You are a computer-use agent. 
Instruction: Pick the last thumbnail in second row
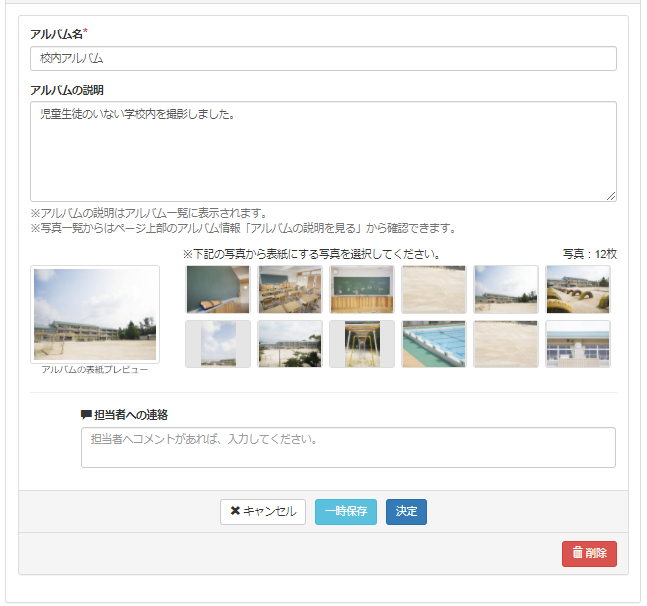tap(578, 344)
